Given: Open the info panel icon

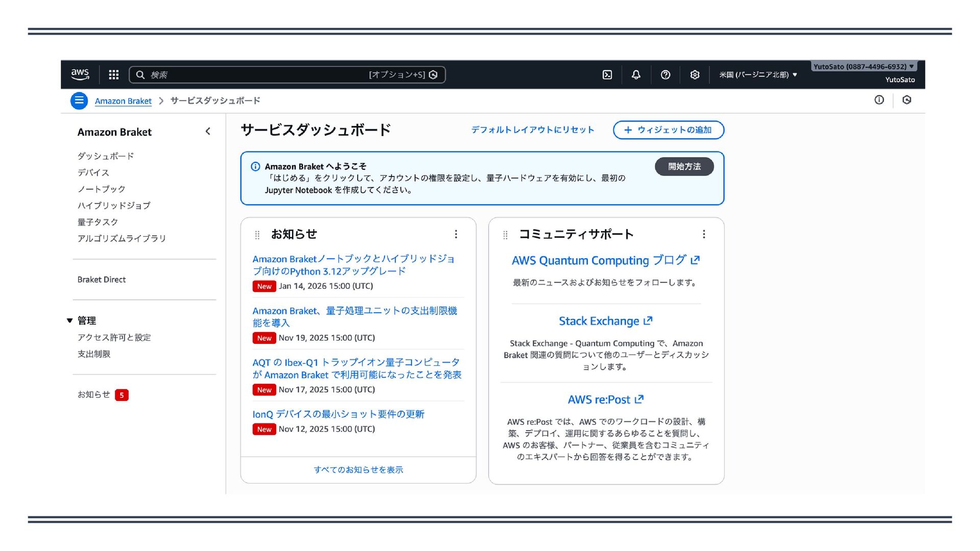Looking at the screenshot, I should pos(879,100).
